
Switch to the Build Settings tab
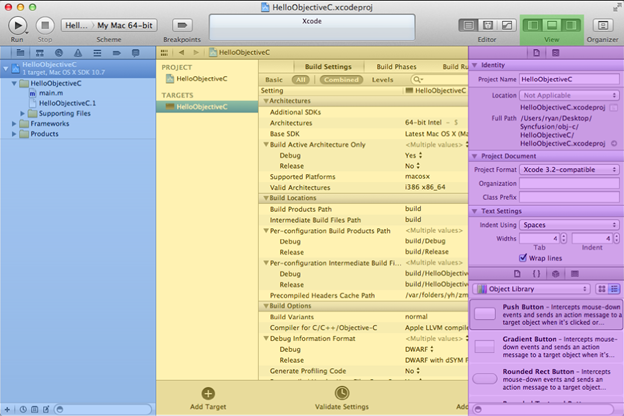coord(328,66)
